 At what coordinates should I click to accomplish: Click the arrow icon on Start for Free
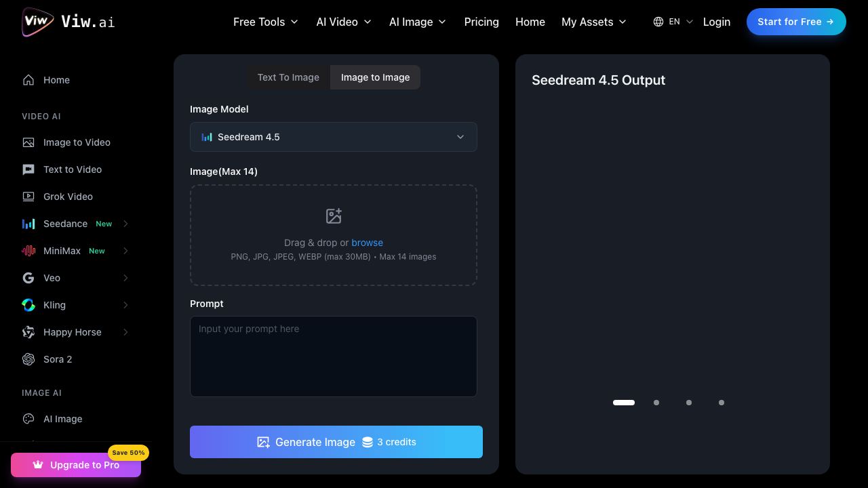830,22
